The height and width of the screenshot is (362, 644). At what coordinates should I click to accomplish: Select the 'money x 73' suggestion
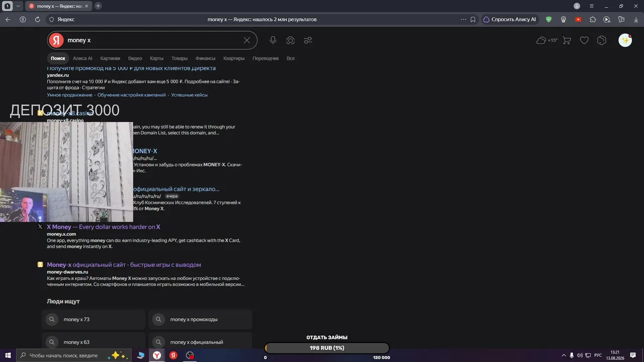(94, 319)
